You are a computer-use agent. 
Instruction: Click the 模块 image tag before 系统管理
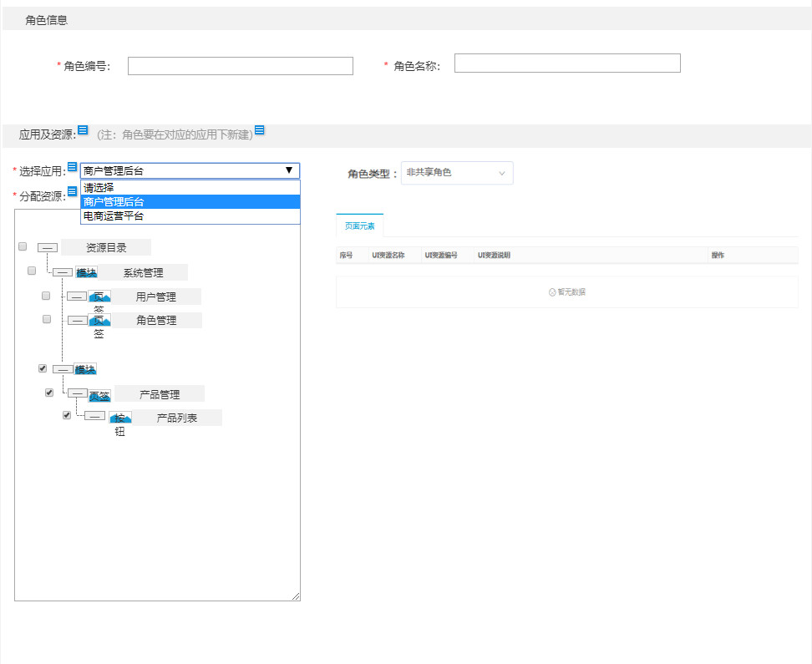point(87,272)
